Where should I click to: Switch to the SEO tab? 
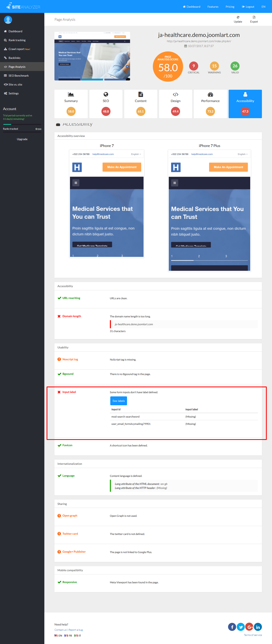pos(106,104)
